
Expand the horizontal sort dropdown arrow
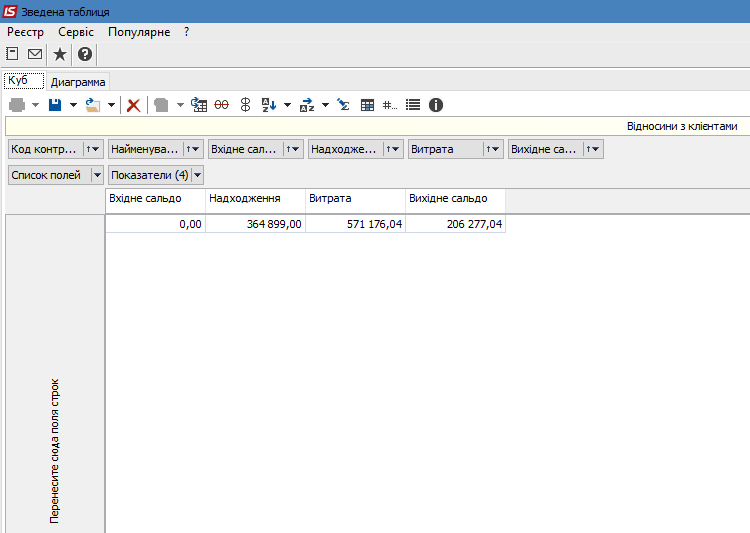point(325,105)
